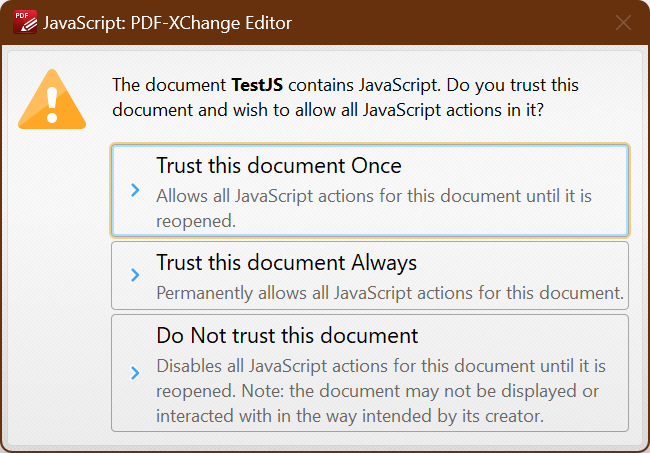
Task: Close the JavaScript dialog window
Action: [623, 22]
